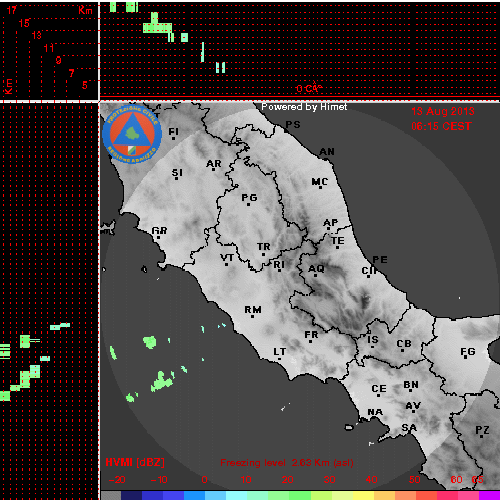This screenshot has width=500, height=500.
Task: Click the 11 km altitude label
Action: click(x=49, y=48)
